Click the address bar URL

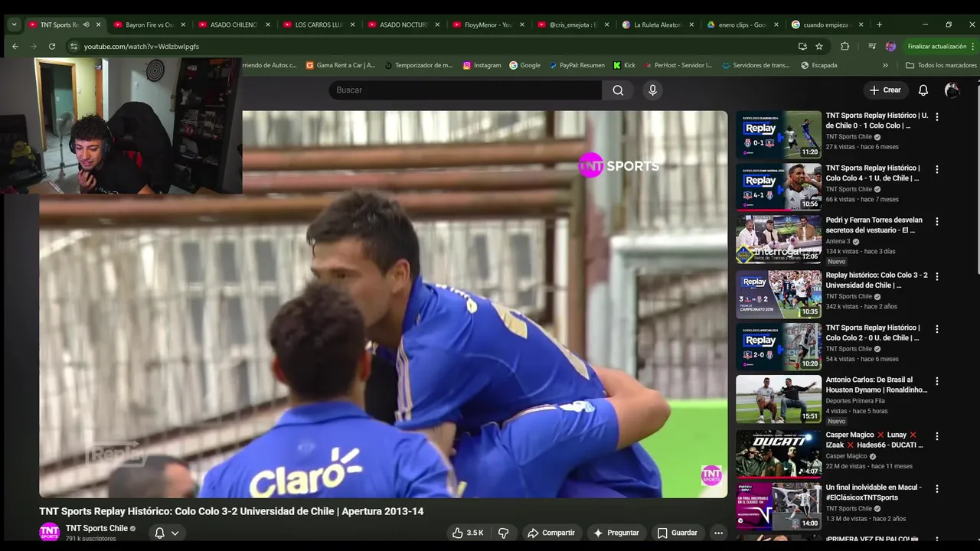click(x=142, y=47)
